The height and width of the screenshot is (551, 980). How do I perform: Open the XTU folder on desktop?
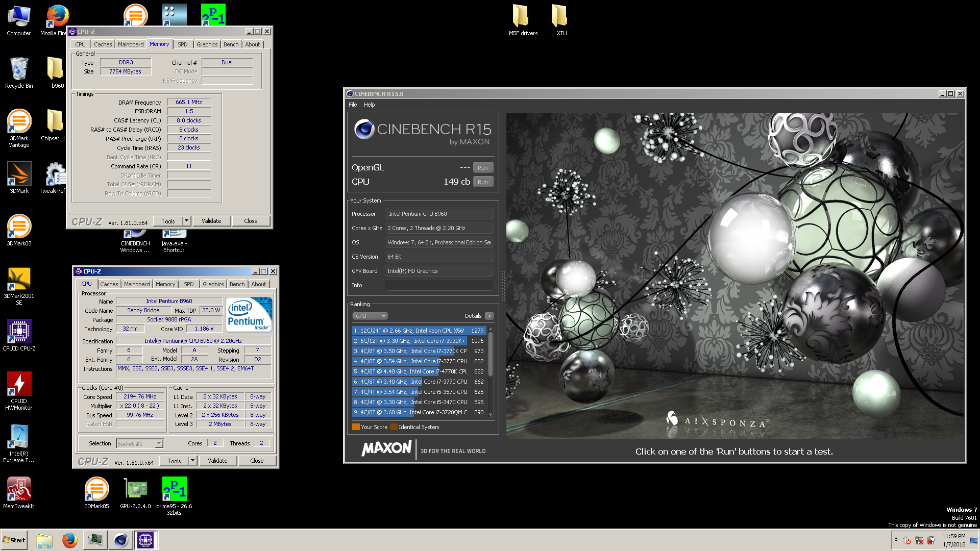pos(561,20)
